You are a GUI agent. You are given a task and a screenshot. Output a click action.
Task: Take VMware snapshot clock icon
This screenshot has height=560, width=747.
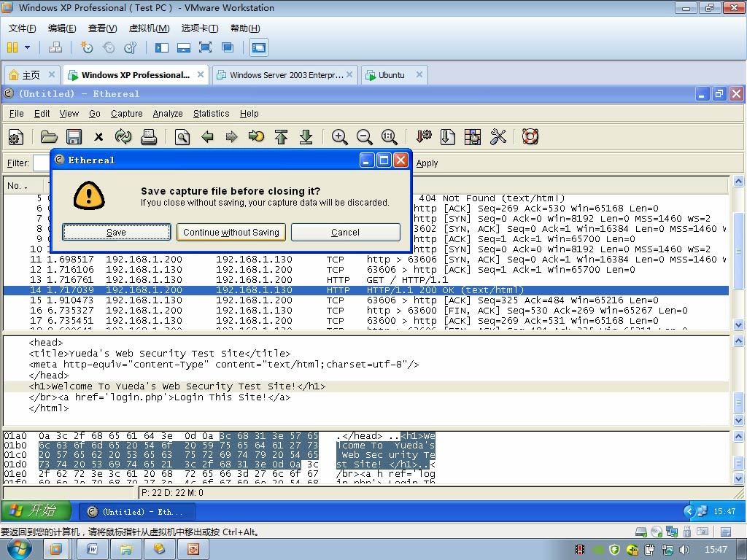point(86,47)
